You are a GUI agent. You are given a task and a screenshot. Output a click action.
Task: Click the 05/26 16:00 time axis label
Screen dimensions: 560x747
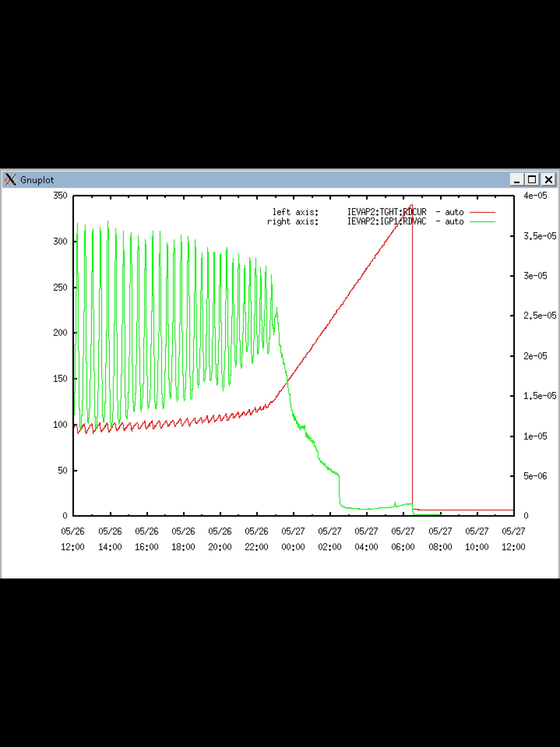(147, 539)
